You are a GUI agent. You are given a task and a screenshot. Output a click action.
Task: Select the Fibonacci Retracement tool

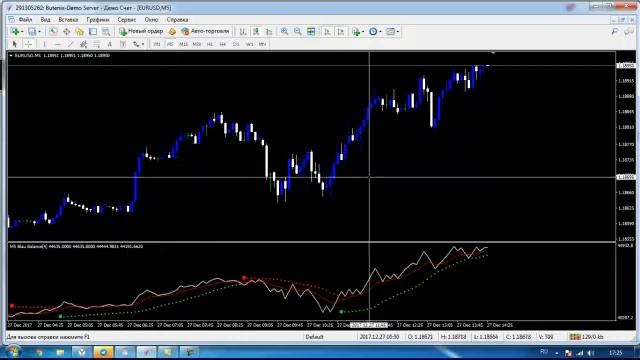[x=97, y=44]
